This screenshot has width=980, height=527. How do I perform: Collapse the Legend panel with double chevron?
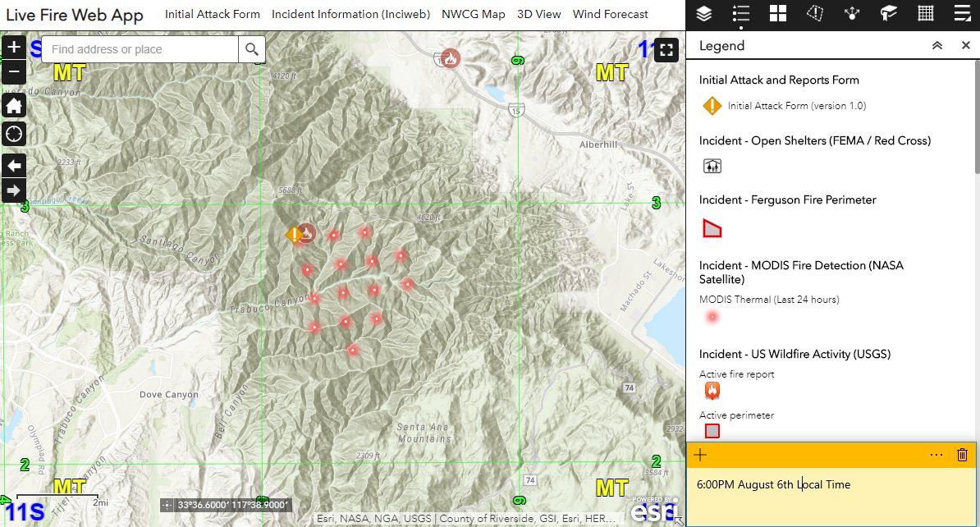[x=936, y=46]
